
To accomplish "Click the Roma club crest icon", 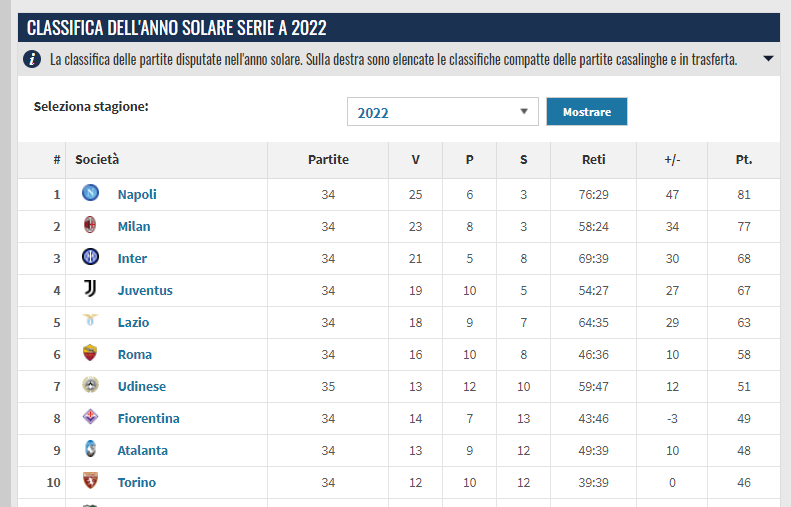I will coord(90,353).
